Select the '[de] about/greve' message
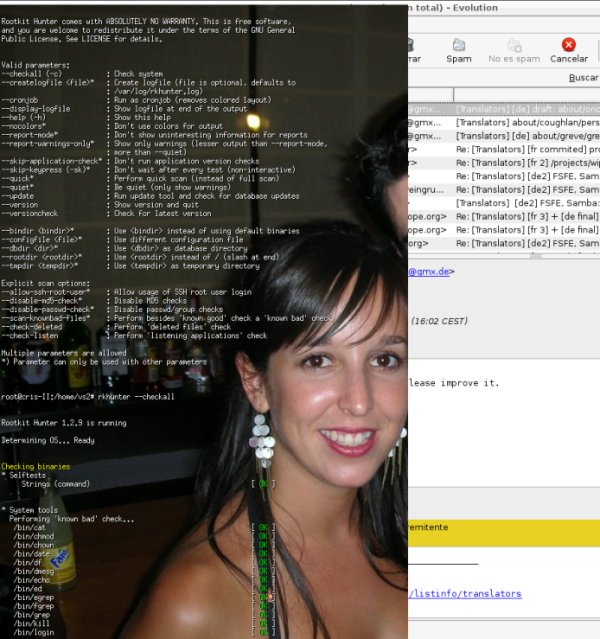Viewport: 600px width, 639px height. click(x=526, y=135)
